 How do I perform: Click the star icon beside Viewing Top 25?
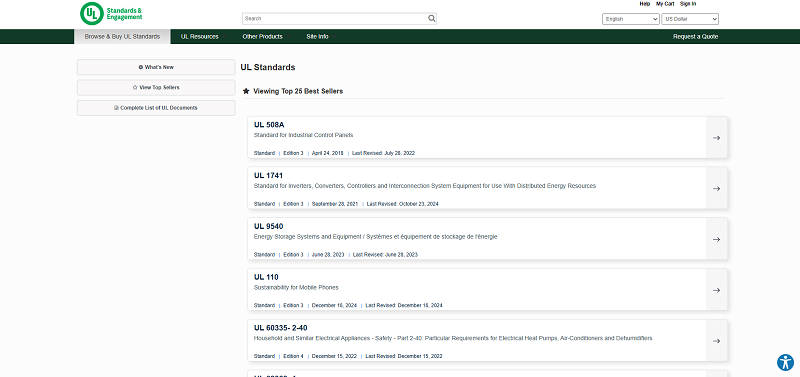246,91
